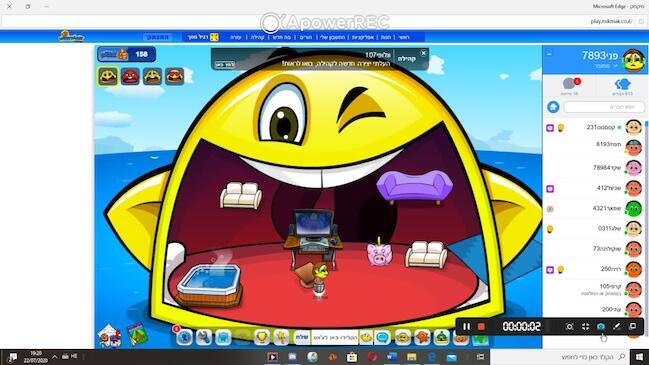
Task: Click the camera screenshot icon in ApowerREC bar
Action: click(x=601, y=327)
